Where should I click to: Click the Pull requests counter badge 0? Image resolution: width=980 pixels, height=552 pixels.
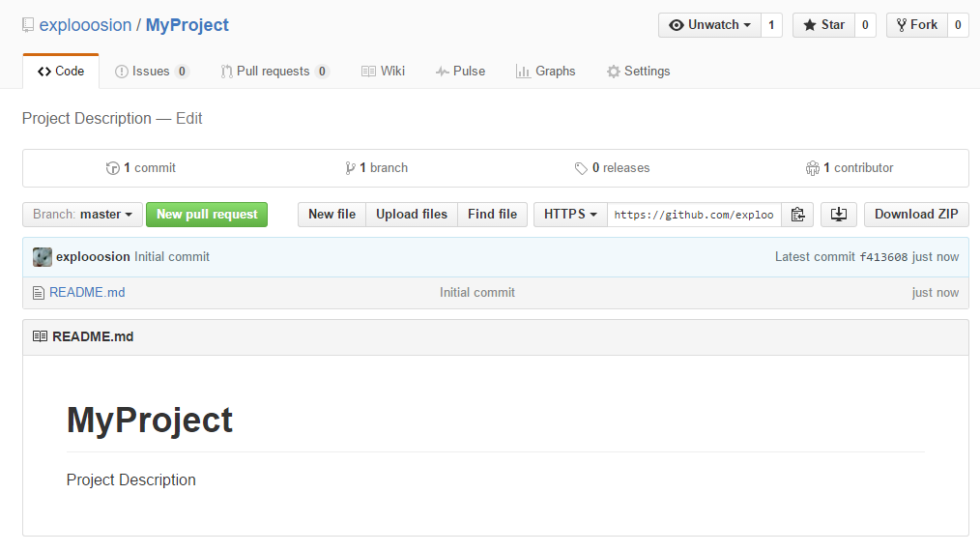(x=322, y=72)
